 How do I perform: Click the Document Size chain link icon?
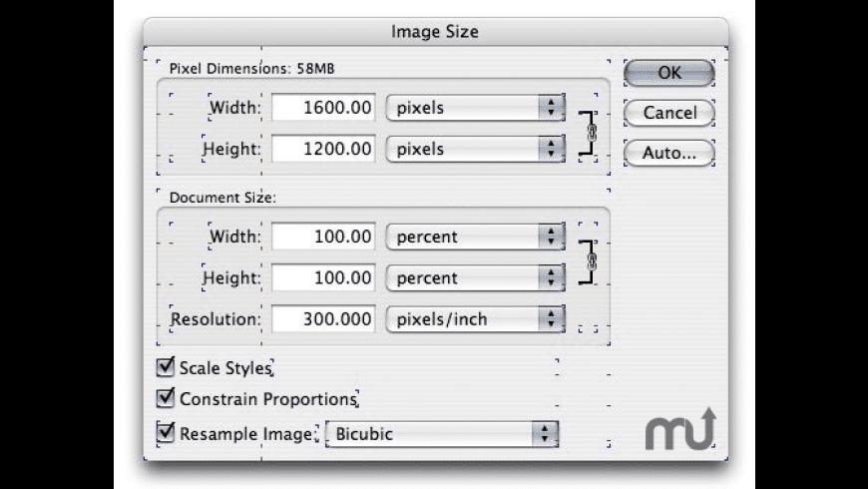[x=592, y=261]
